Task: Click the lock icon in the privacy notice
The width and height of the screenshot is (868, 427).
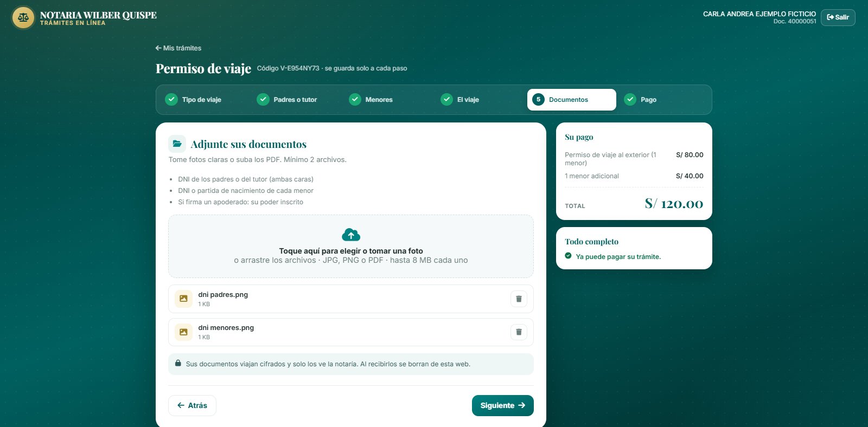Action: coord(178,363)
